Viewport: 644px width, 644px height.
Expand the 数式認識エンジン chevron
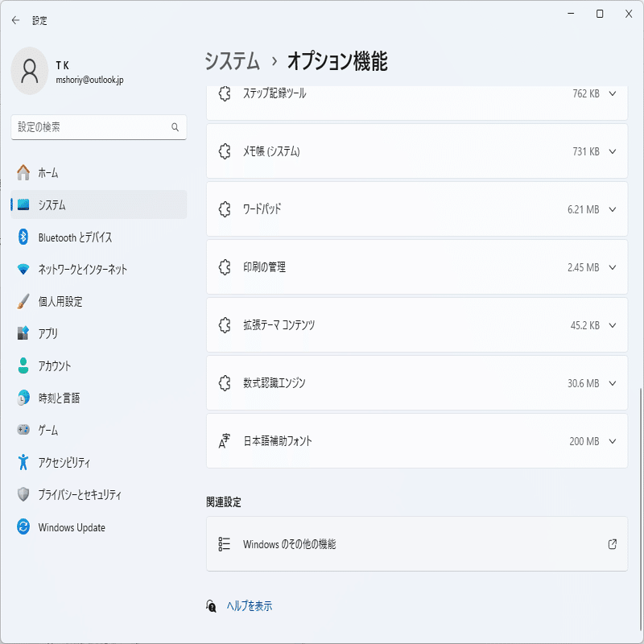tap(613, 383)
